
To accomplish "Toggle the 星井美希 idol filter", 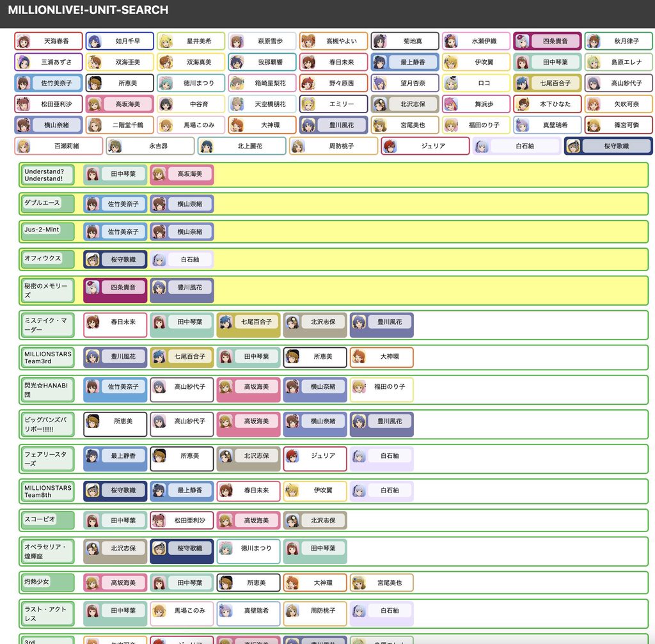I will click(x=191, y=41).
